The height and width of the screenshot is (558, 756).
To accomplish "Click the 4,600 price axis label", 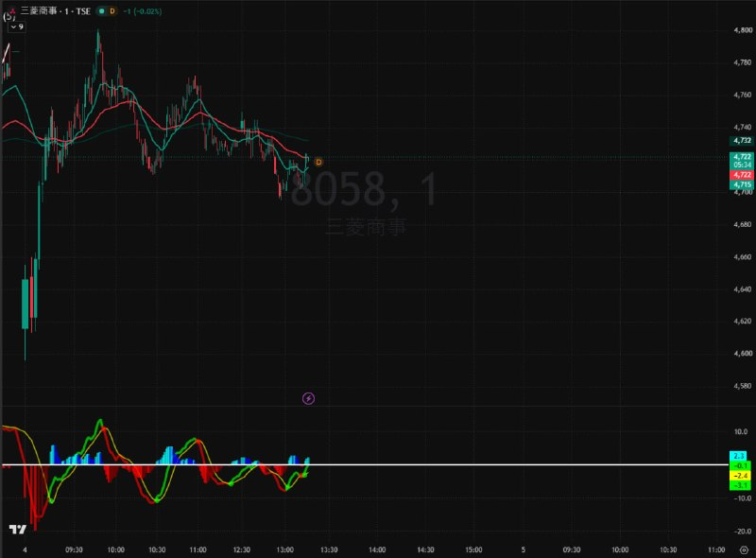I will tap(743, 354).
